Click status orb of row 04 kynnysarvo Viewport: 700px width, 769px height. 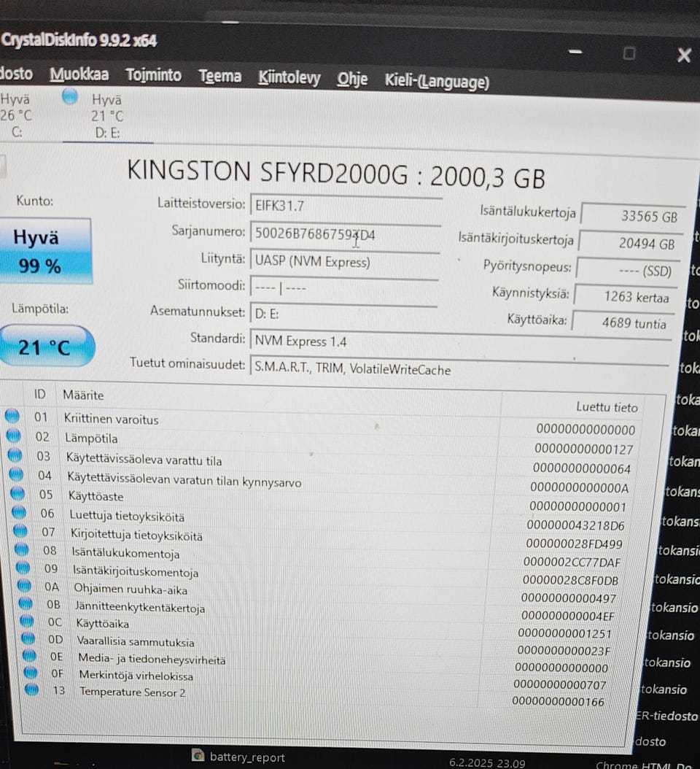click(16, 474)
